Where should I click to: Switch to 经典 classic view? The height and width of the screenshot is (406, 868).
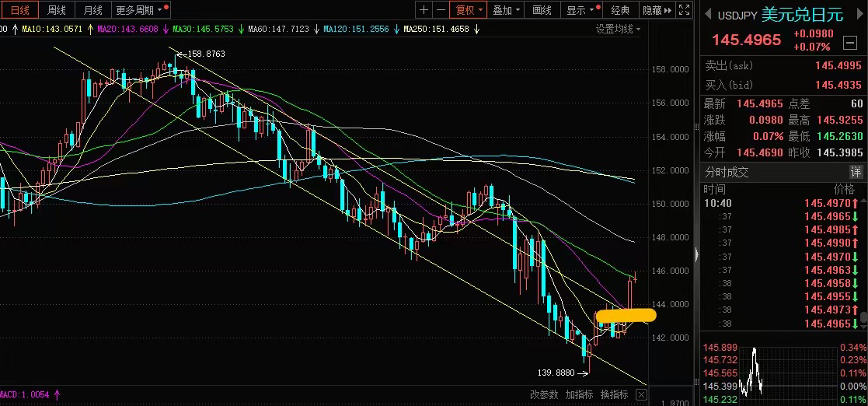click(x=620, y=10)
